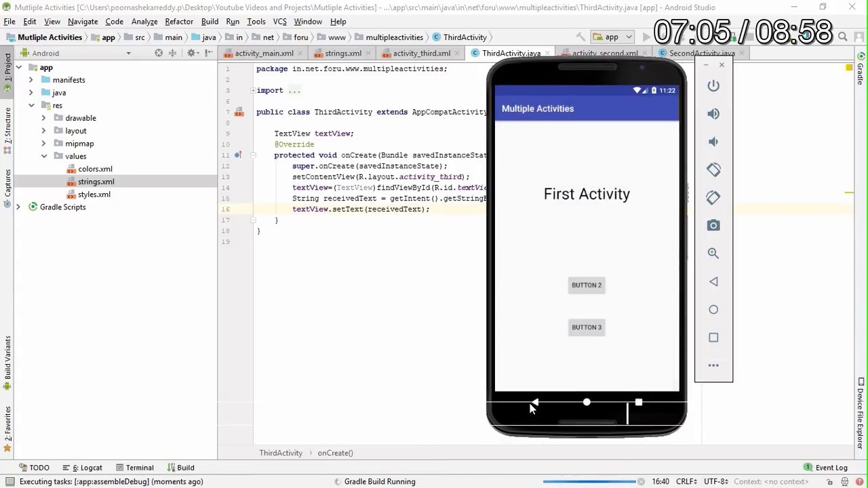868x488 pixels.
Task: Rotate emulator left with upper rotate icon
Action: [713, 169]
